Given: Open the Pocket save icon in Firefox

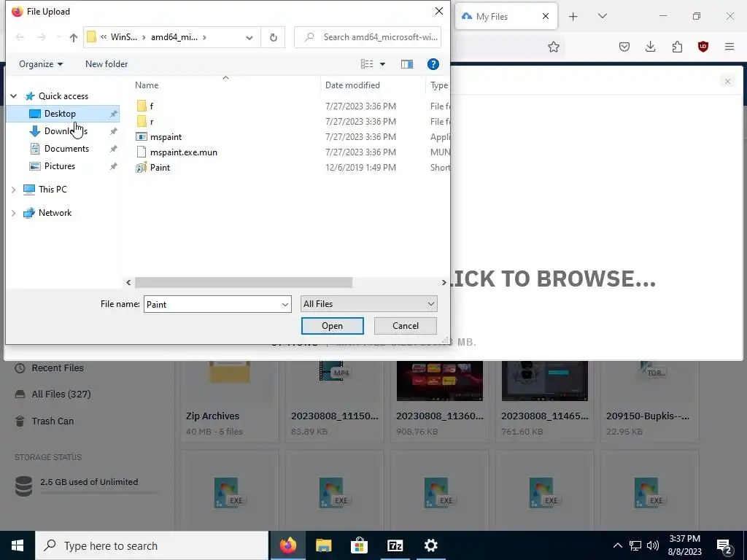Looking at the screenshot, I should click(x=624, y=47).
